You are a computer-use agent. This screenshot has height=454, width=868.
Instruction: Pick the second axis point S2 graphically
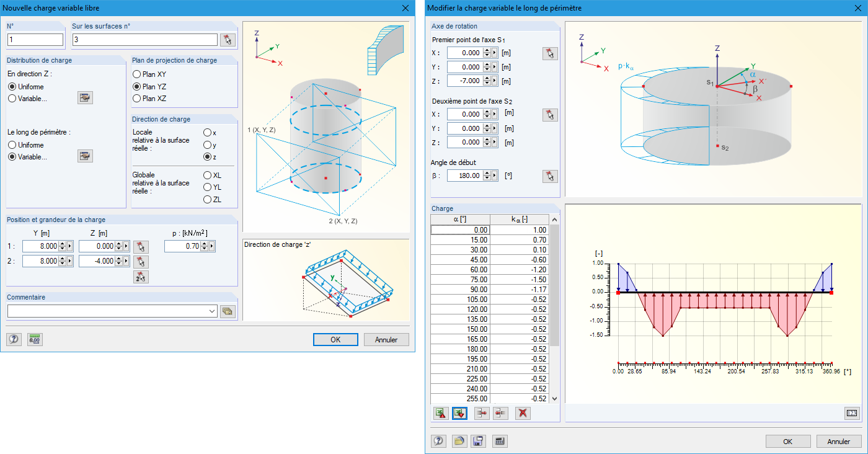tap(550, 114)
